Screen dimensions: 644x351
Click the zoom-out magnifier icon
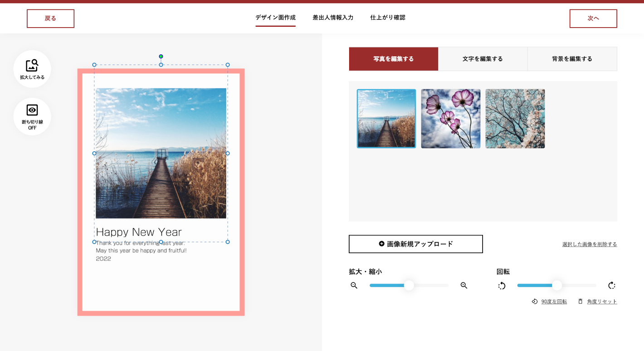click(x=354, y=285)
